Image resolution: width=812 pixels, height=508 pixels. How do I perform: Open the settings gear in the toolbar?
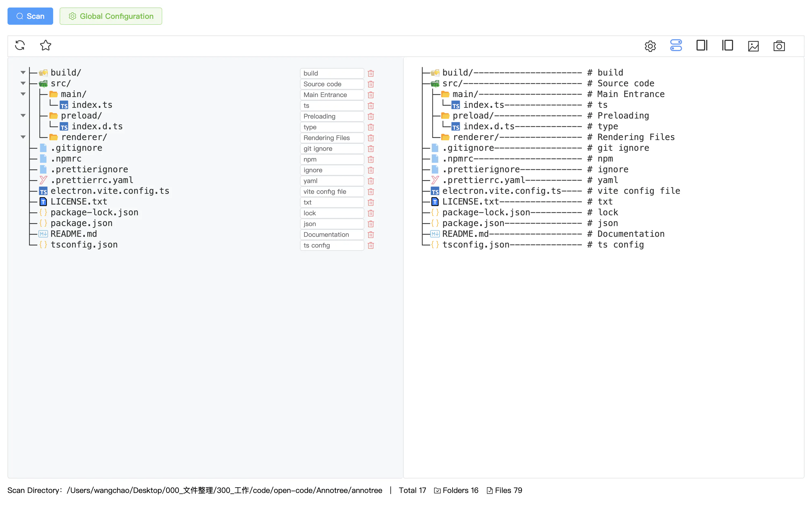click(x=650, y=46)
